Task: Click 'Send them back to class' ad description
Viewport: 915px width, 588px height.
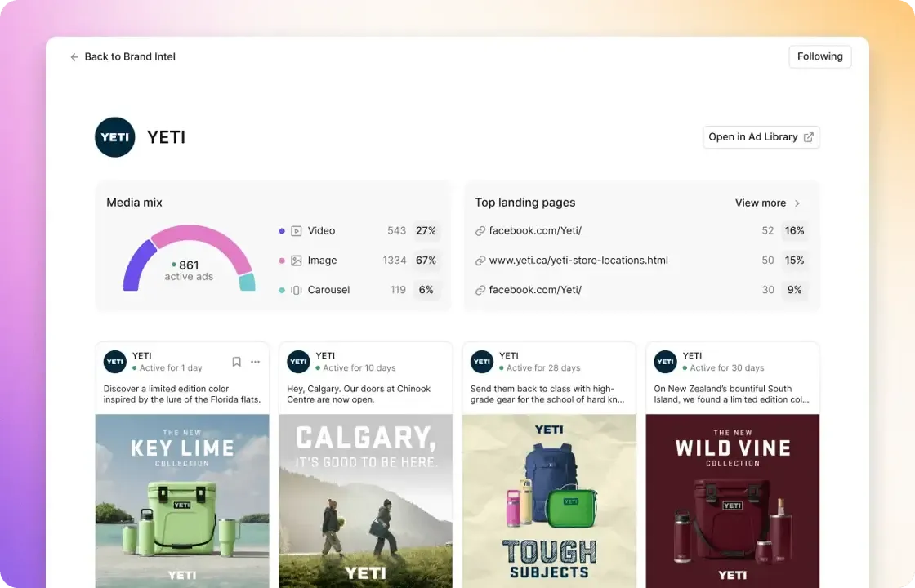Action: [x=547, y=394]
